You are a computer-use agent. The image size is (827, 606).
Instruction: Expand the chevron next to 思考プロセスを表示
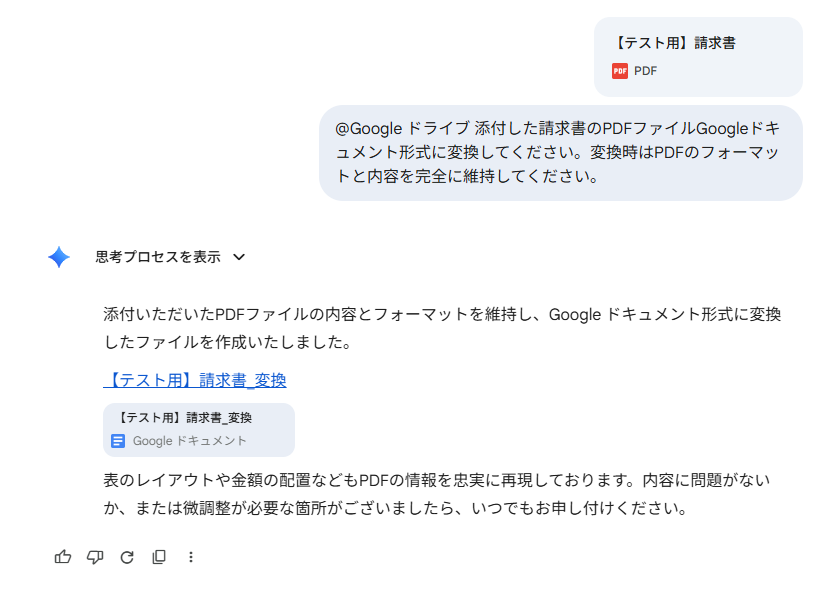click(239, 257)
